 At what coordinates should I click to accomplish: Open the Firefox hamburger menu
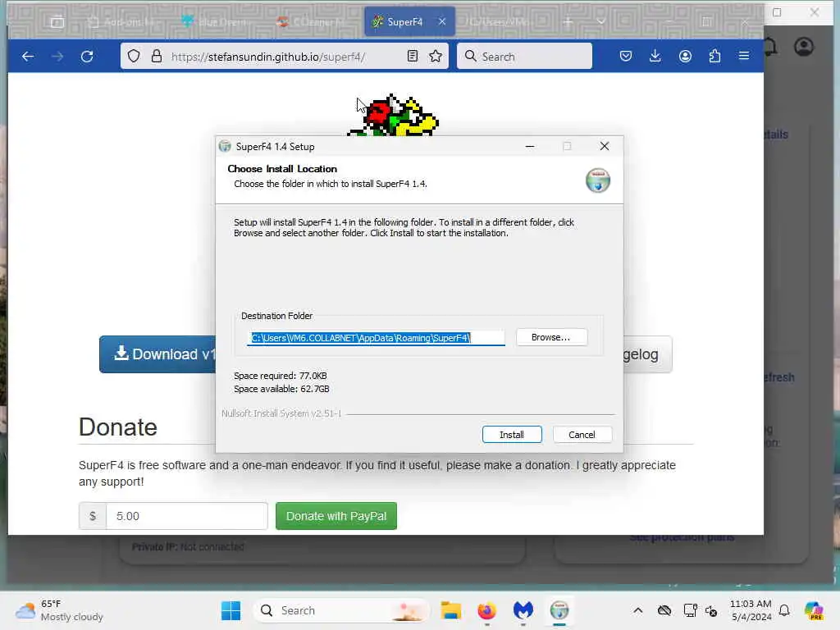click(744, 56)
